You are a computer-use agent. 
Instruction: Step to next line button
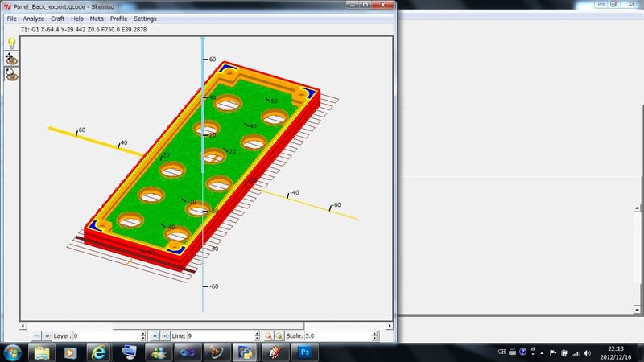tap(165, 336)
